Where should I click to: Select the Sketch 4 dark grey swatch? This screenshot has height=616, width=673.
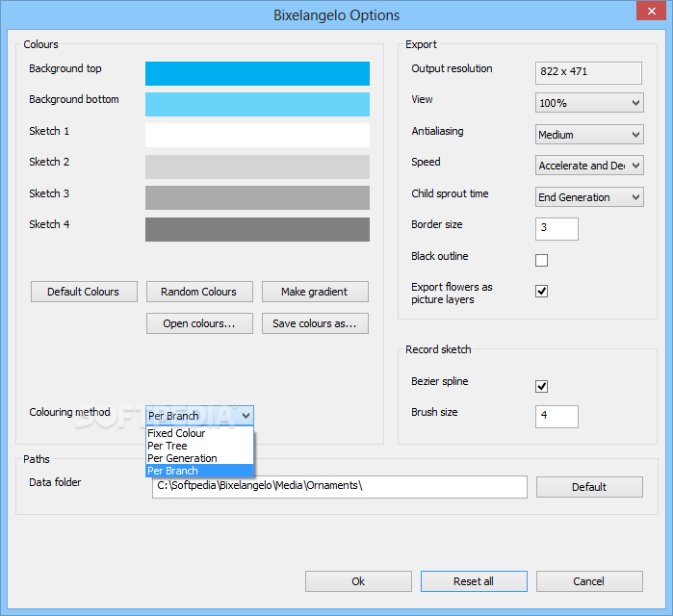point(257,229)
